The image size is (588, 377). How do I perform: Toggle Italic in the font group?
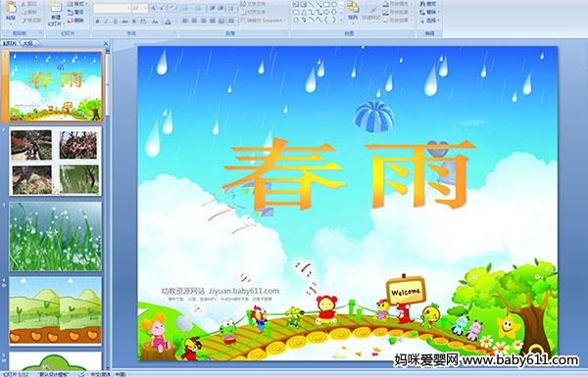click(106, 22)
